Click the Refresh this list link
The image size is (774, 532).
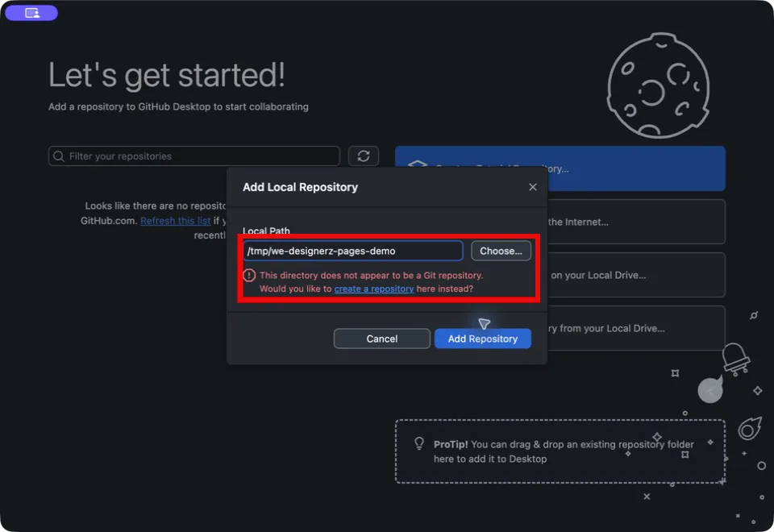tap(175, 221)
